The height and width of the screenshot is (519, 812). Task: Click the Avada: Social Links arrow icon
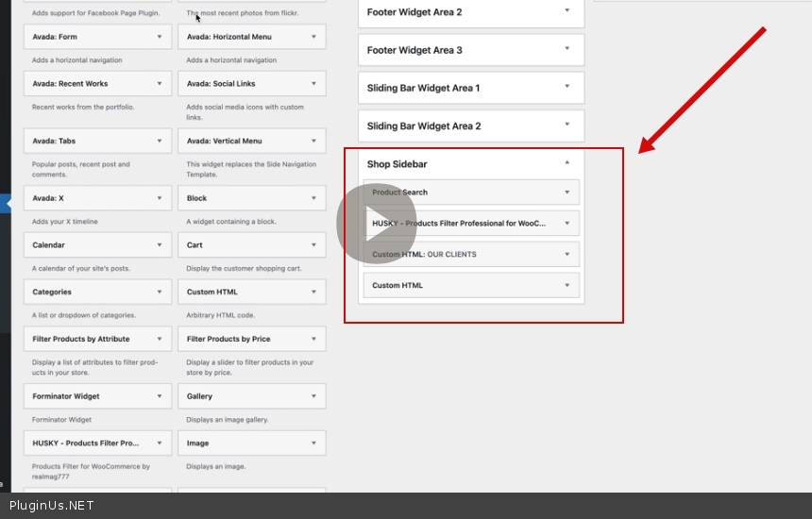[313, 84]
